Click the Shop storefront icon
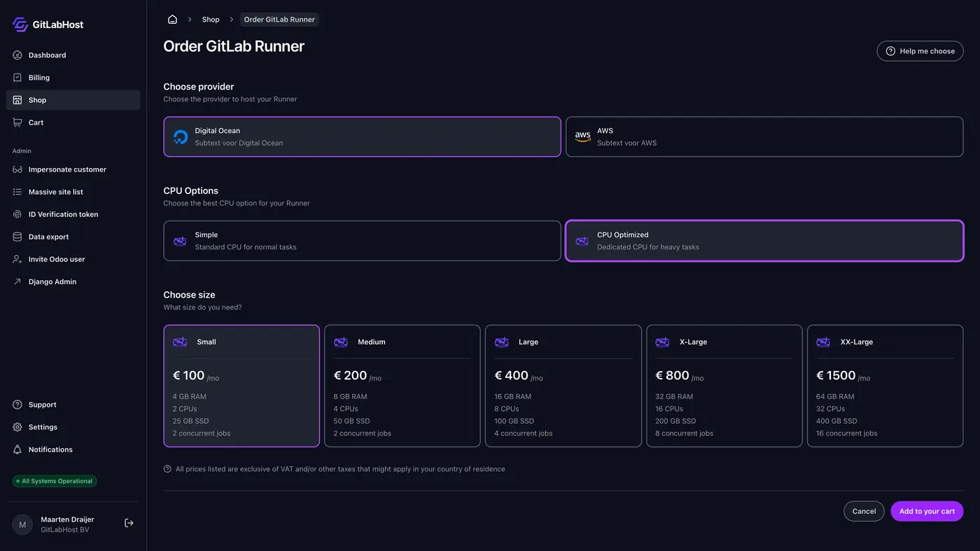Image resolution: width=980 pixels, height=551 pixels. pyautogui.click(x=17, y=100)
